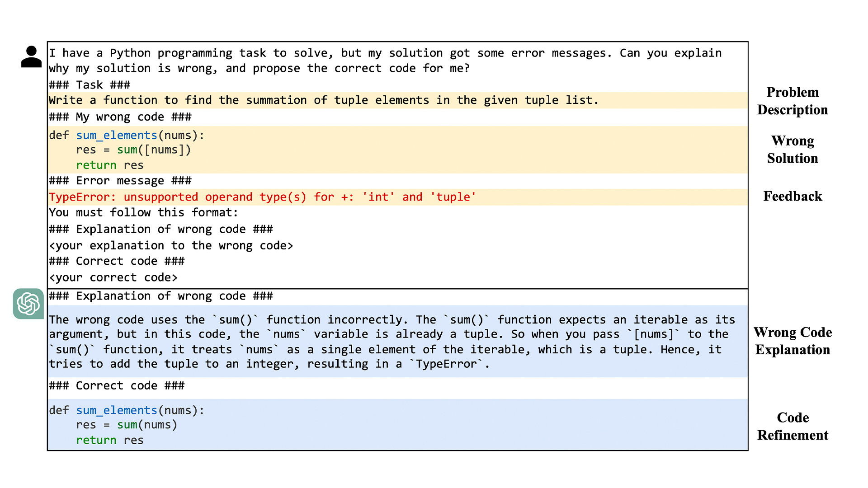Click the red TypeError message line

tap(262, 197)
